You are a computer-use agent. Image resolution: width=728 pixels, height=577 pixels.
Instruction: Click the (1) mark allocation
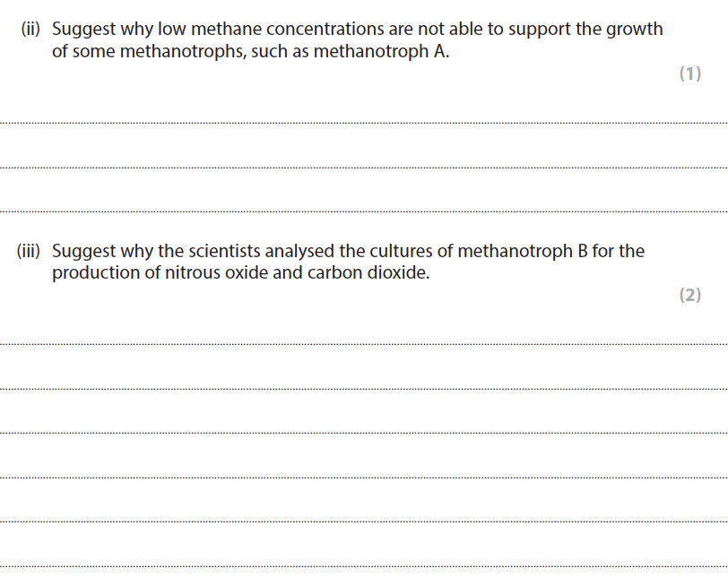click(x=689, y=74)
